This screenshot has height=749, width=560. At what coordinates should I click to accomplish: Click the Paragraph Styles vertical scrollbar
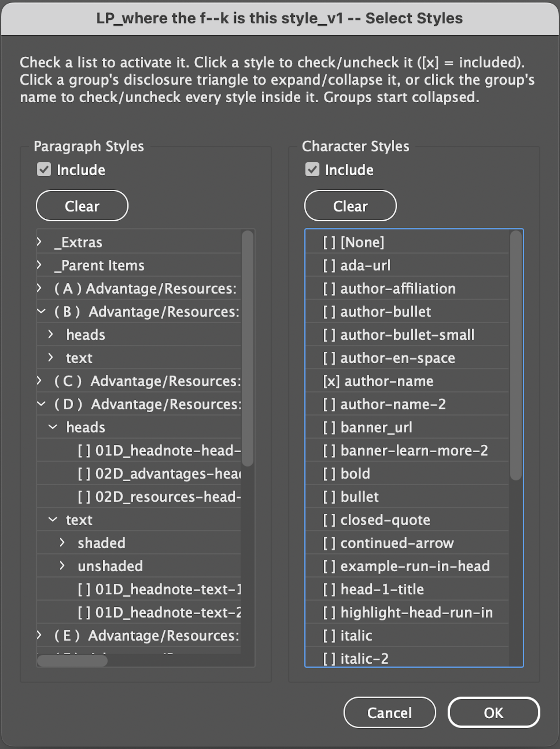pyautogui.click(x=248, y=348)
